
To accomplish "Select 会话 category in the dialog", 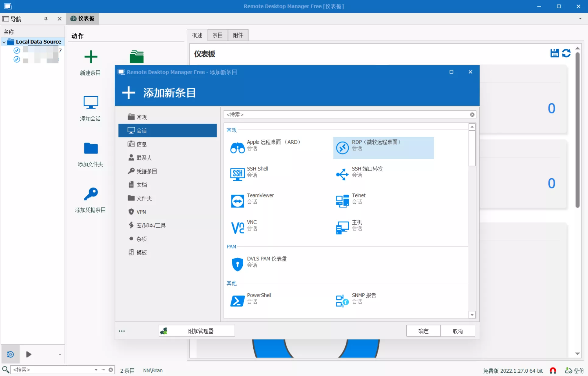I will coord(167,130).
